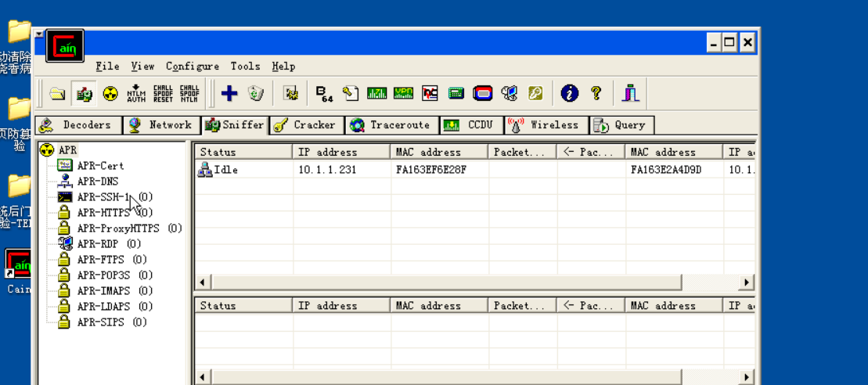This screenshot has width=868, height=385.
Task: Click the blue plus Add to list icon
Action: pos(229,93)
